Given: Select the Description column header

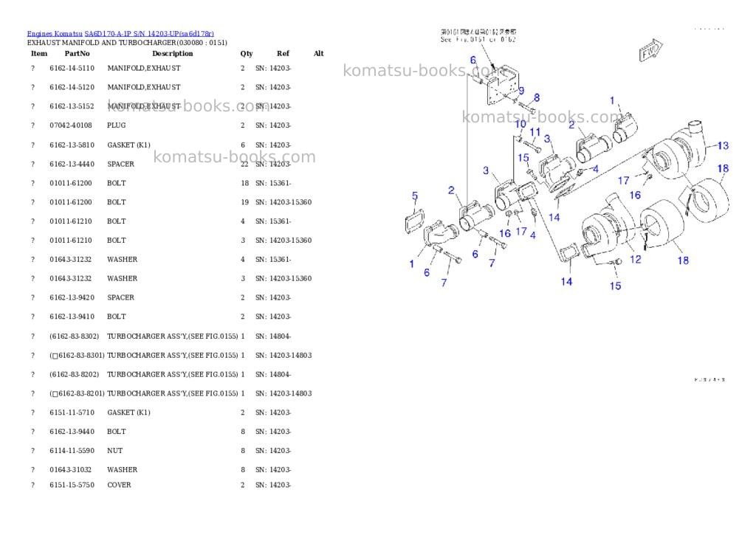Looking at the screenshot, I should [x=173, y=53].
